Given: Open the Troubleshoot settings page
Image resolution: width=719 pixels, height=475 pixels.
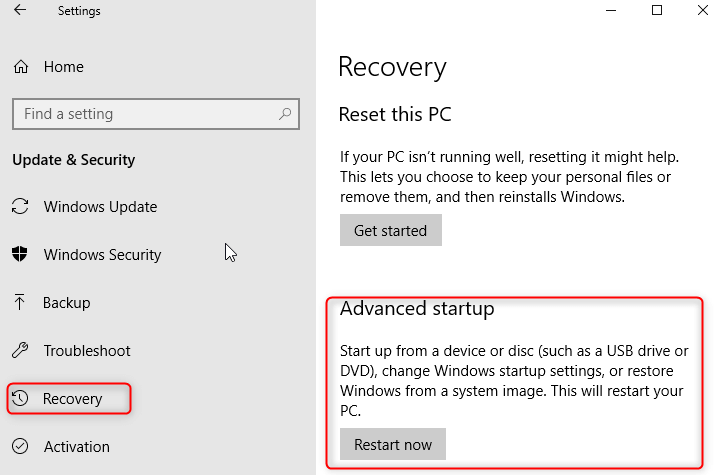Looking at the screenshot, I should pyautogui.click(x=87, y=351).
